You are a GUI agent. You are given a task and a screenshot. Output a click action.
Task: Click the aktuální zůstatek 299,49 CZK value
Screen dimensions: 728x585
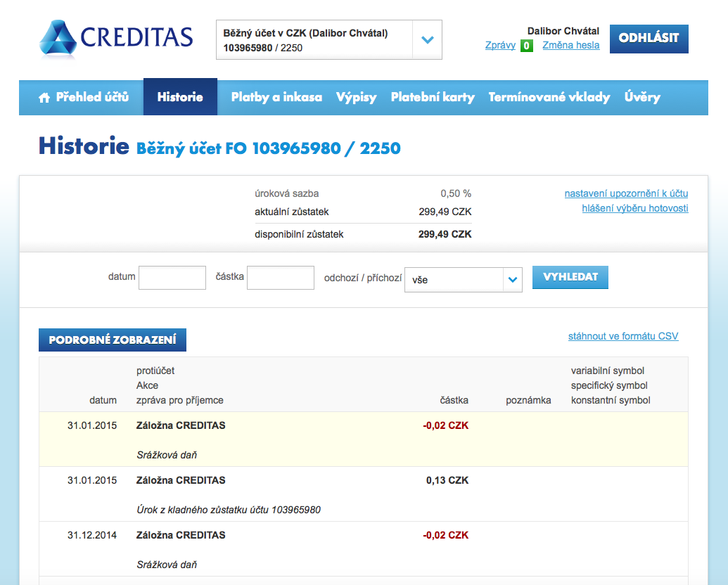tap(445, 212)
